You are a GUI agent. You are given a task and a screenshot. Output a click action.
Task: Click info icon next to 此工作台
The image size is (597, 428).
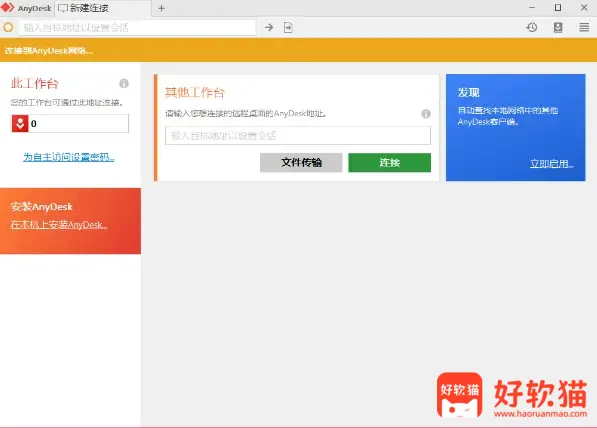point(124,83)
